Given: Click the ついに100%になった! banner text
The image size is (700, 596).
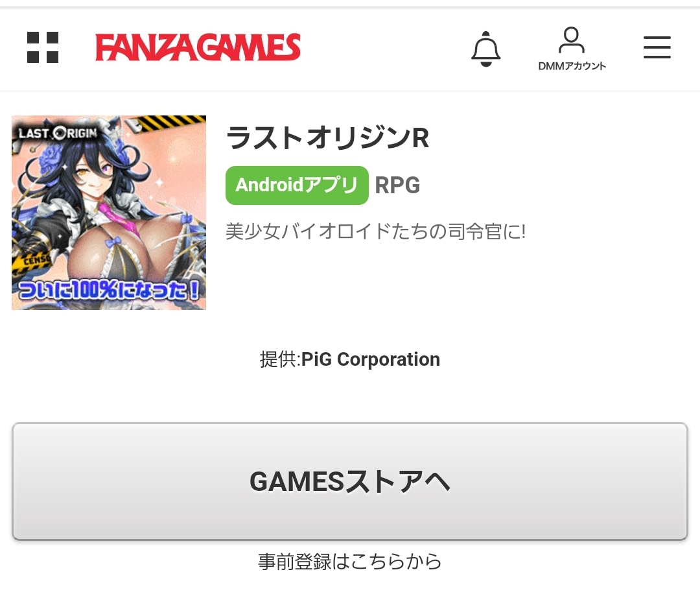Looking at the screenshot, I should [109, 290].
